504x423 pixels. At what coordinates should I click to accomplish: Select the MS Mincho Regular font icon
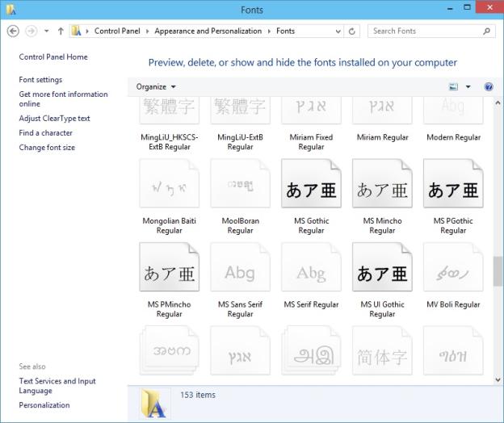[x=382, y=183]
